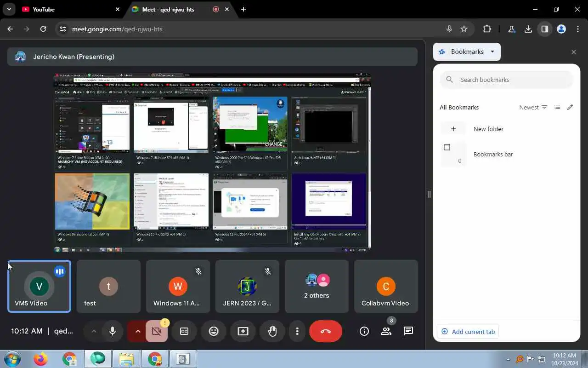Image resolution: width=588 pixels, height=368 pixels.
Task: Click the Search bookmarks field
Action: pyautogui.click(x=507, y=80)
